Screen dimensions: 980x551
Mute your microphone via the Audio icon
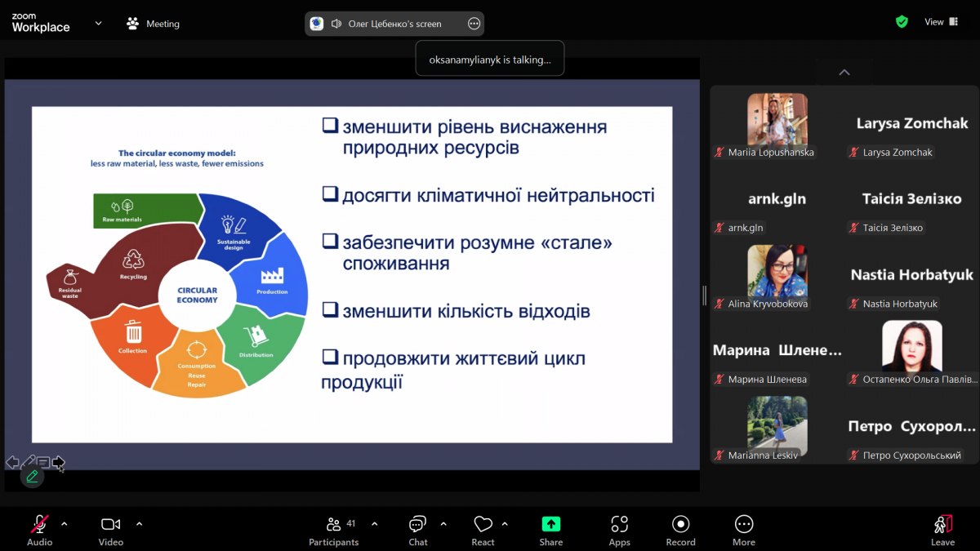[38, 523]
